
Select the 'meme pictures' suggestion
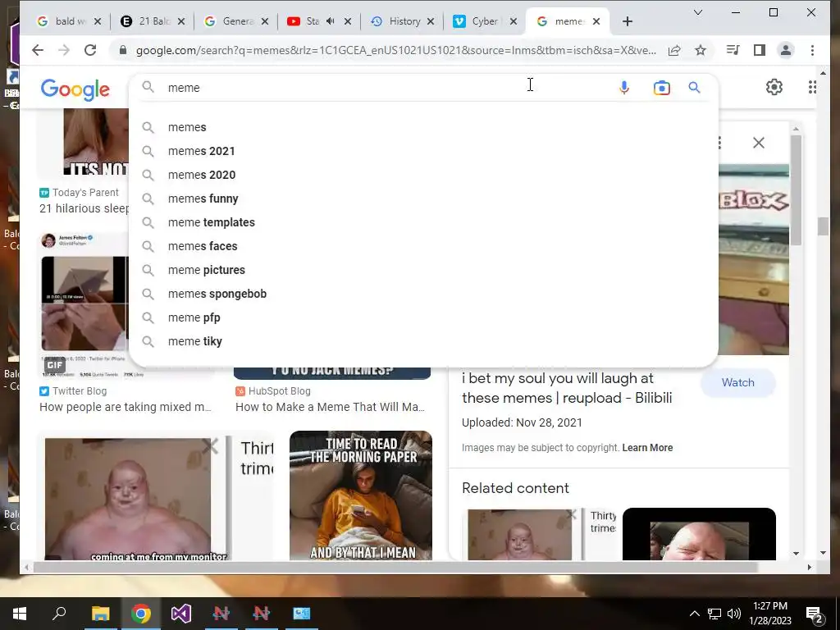[x=423, y=270]
